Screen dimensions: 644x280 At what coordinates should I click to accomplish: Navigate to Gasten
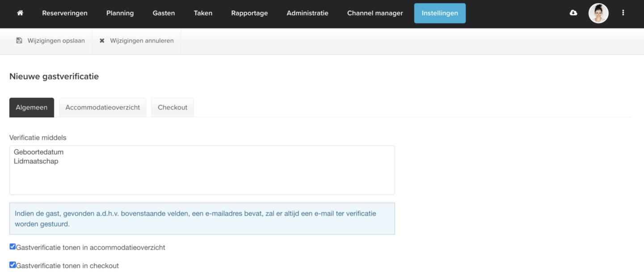click(x=164, y=13)
